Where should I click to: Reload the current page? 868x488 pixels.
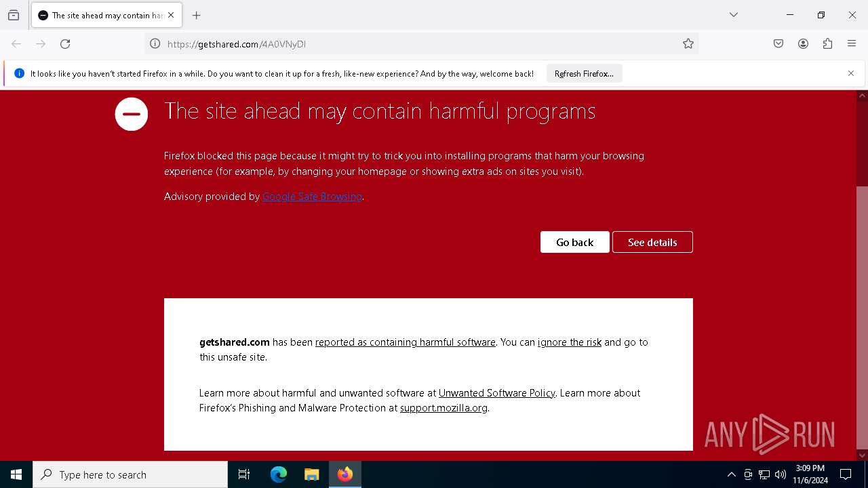point(65,44)
